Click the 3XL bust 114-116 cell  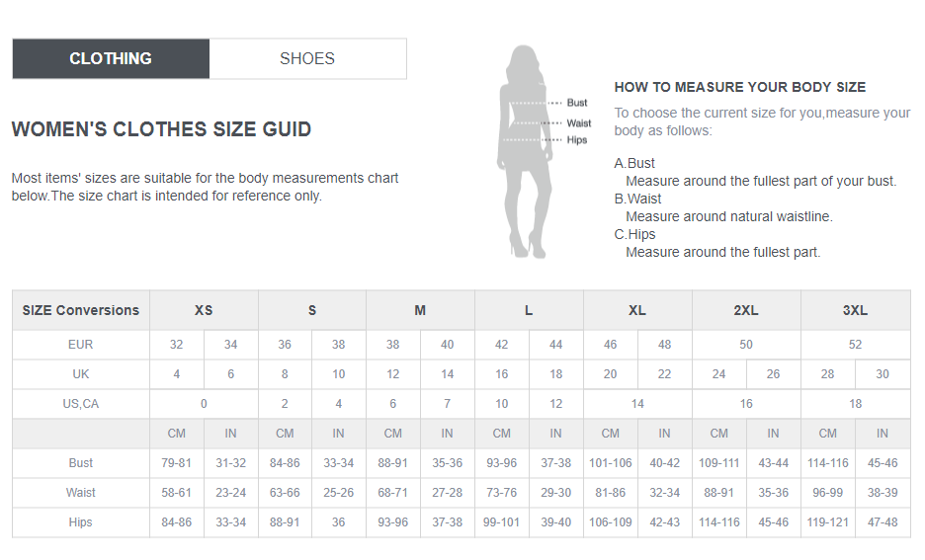[828, 463]
